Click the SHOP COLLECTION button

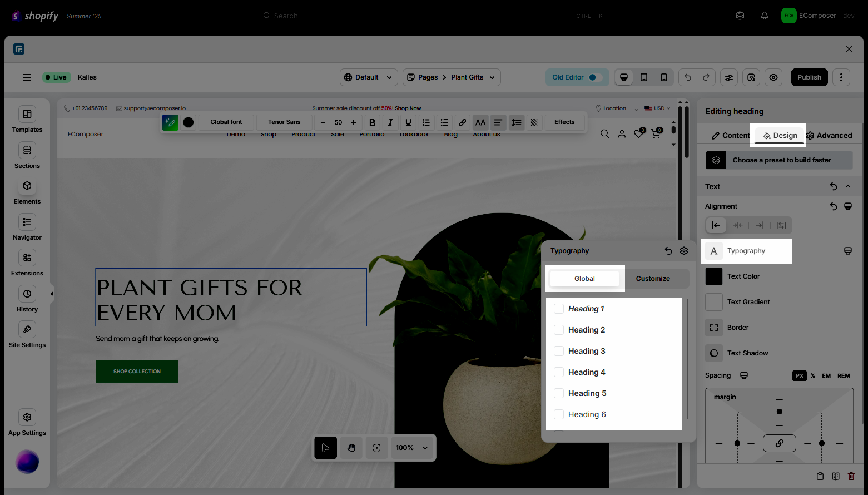(x=137, y=372)
